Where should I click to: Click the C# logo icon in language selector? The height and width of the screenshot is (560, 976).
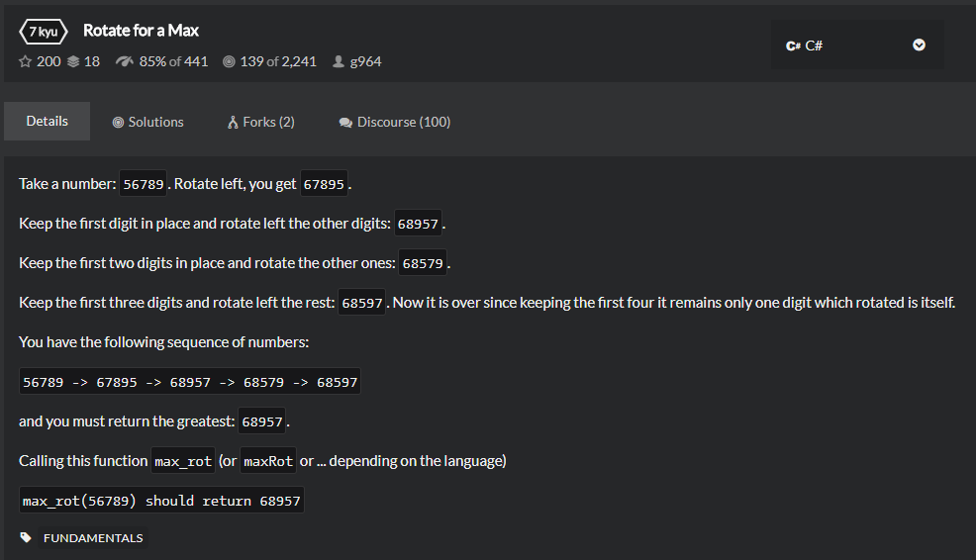793,46
